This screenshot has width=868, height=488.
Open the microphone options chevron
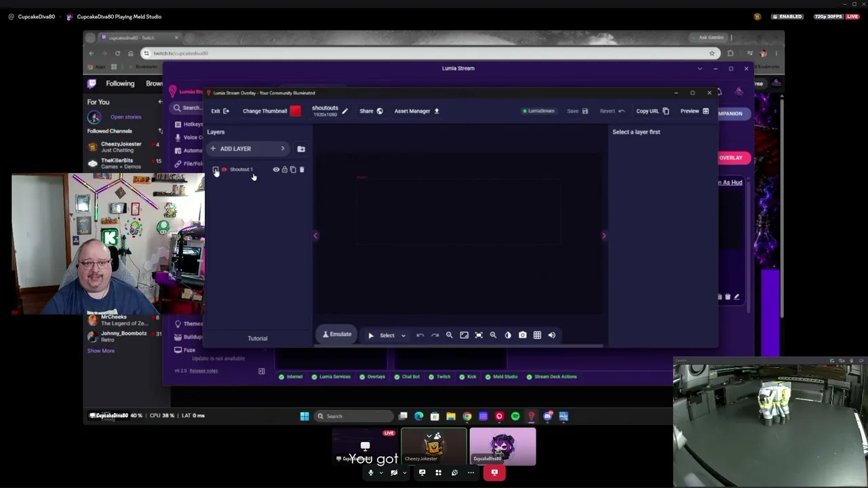pyautogui.click(x=381, y=472)
